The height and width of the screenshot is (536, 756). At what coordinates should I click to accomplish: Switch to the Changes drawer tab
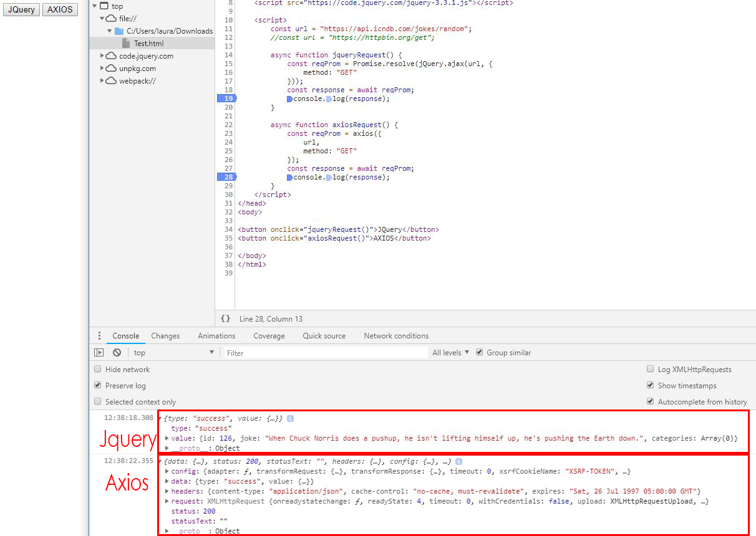(165, 335)
